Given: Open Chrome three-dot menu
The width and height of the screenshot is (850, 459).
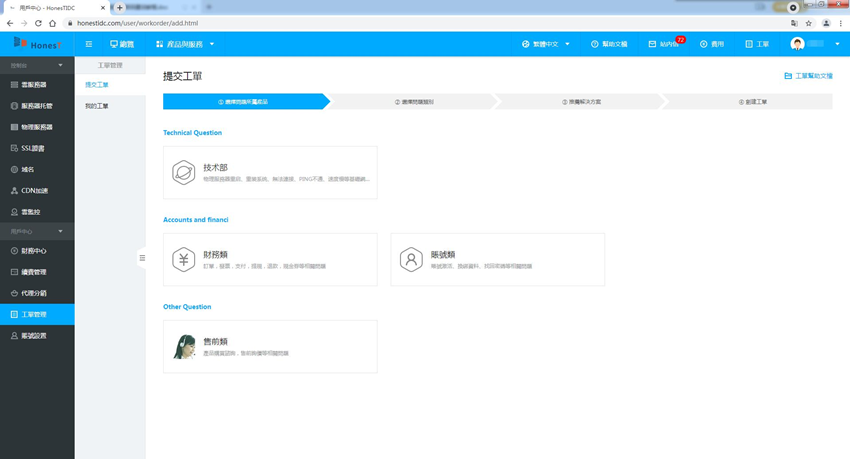Looking at the screenshot, I should pos(841,23).
